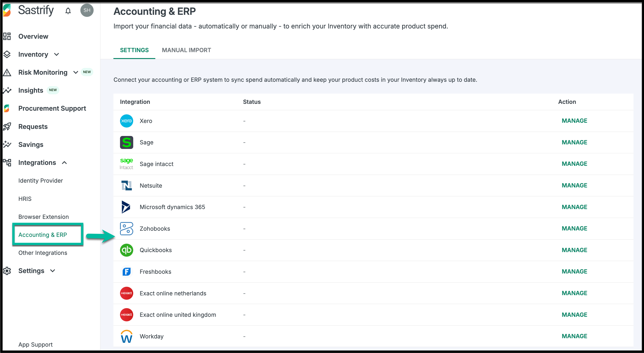Click the notification bell icon
The image size is (644, 353).
[x=68, y=11]
